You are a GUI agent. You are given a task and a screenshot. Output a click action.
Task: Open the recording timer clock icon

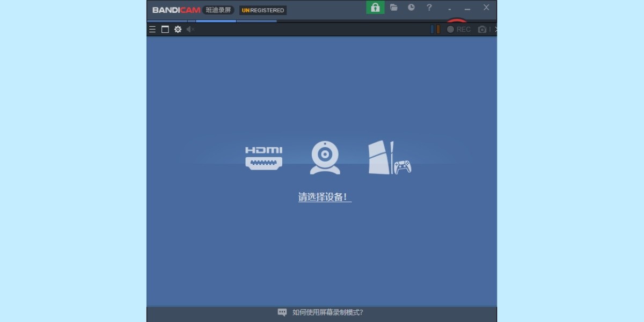pyautogui.click(x=412, y=8)
